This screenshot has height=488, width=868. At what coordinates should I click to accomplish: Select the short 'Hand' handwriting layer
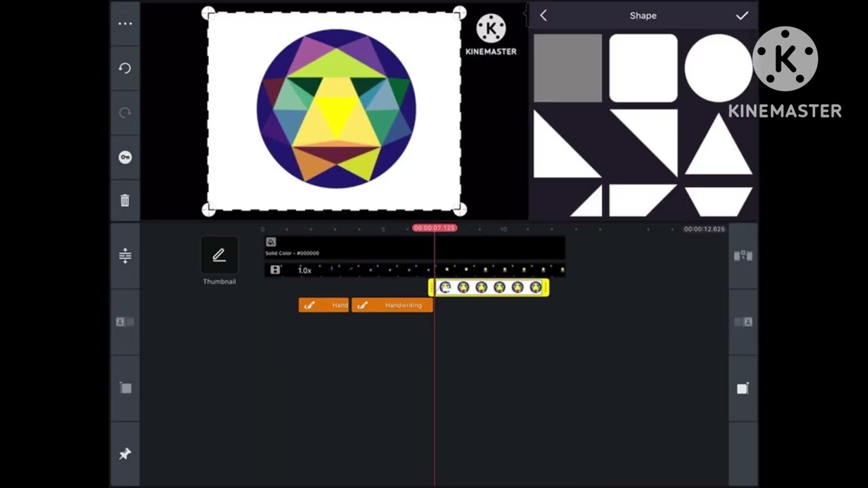coord(323,305)
